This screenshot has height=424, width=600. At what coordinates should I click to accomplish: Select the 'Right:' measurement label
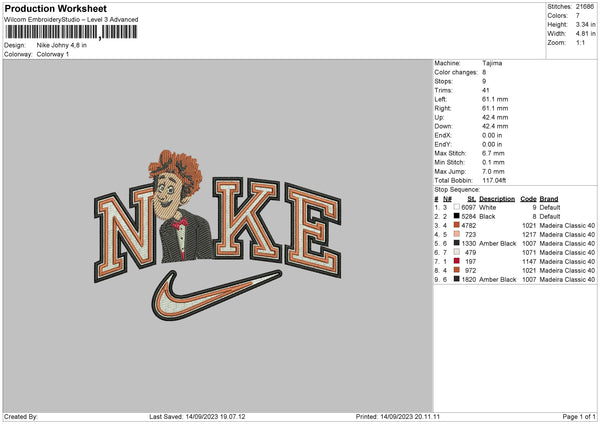(441, 108)
